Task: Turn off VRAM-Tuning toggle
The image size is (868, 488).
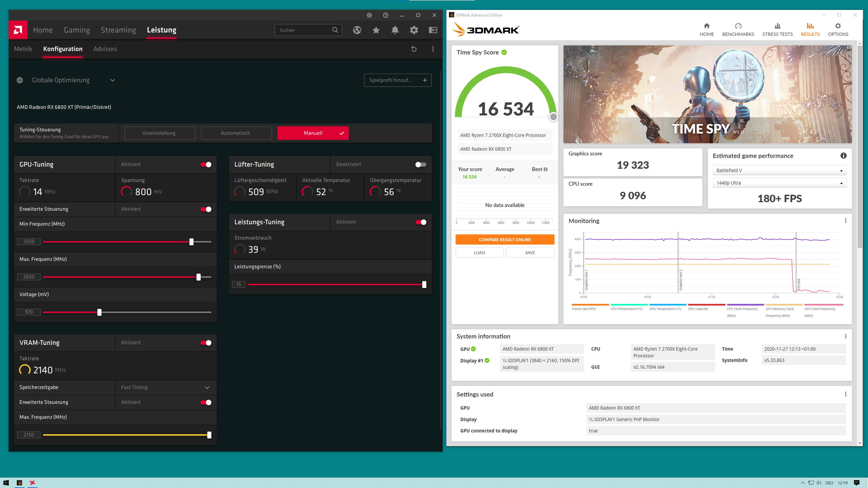Action: tap(206, 343)
